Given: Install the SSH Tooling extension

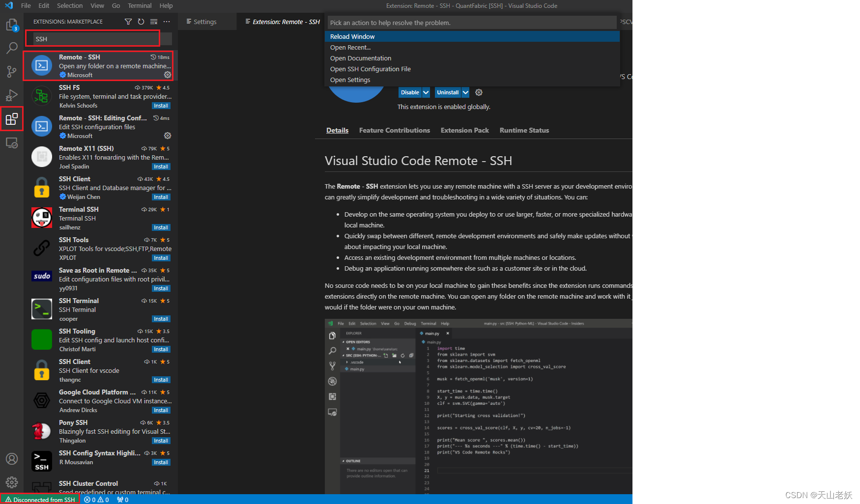Looking at the screenshot, I should (x=161, y=349).
